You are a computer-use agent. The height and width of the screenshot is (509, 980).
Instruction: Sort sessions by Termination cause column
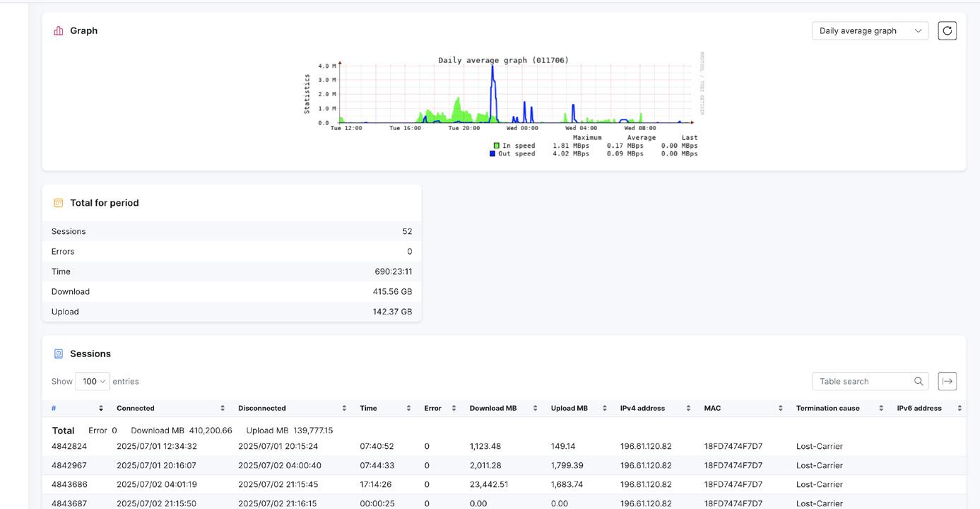tap(839, 408)
